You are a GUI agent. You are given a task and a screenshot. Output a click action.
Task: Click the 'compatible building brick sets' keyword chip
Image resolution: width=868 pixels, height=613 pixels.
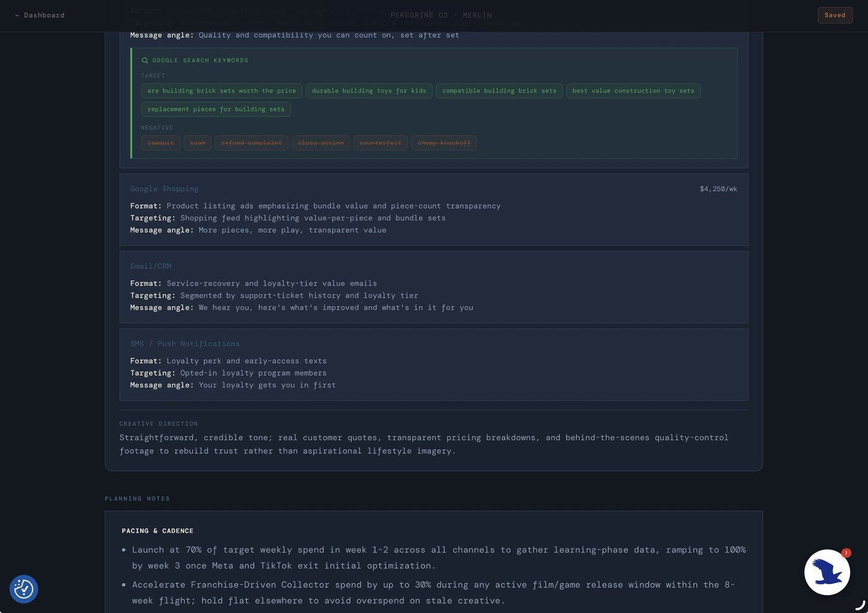click(x=499, y=90)
